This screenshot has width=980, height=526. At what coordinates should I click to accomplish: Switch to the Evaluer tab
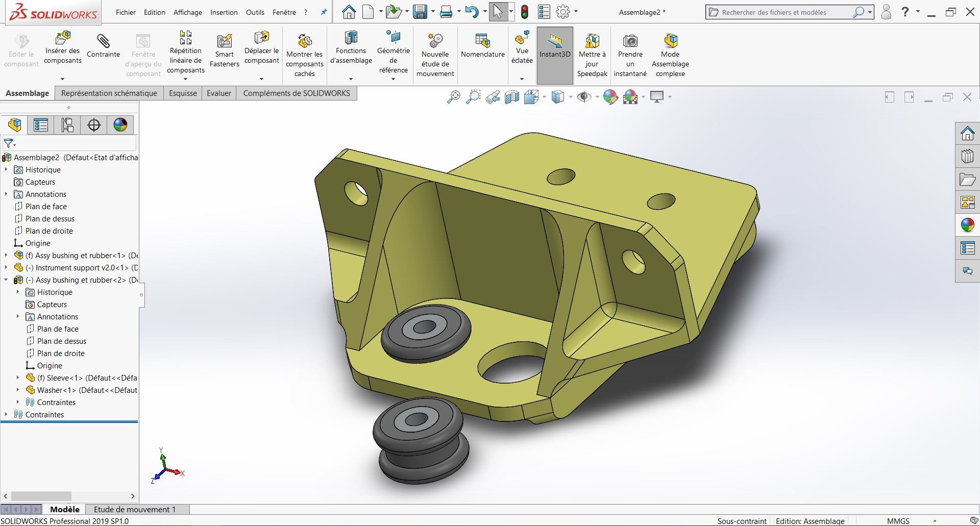219,93
